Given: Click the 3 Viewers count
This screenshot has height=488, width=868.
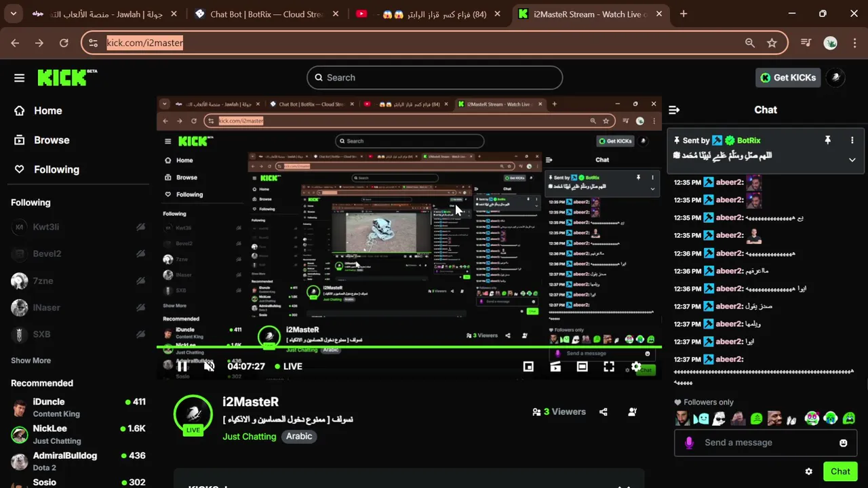Looking at the screenshot, I should pyautogui.click(x=559, y=411).
